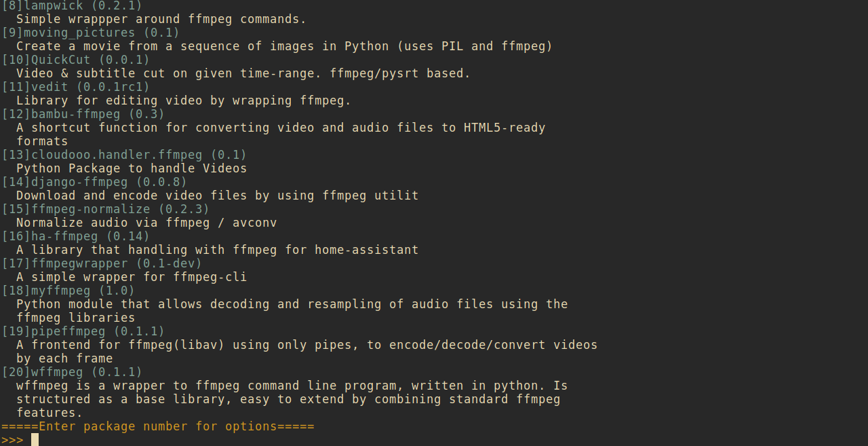Click the QuickCut (0.0.1) package name
868x446 pixels.
click(75, 60)
